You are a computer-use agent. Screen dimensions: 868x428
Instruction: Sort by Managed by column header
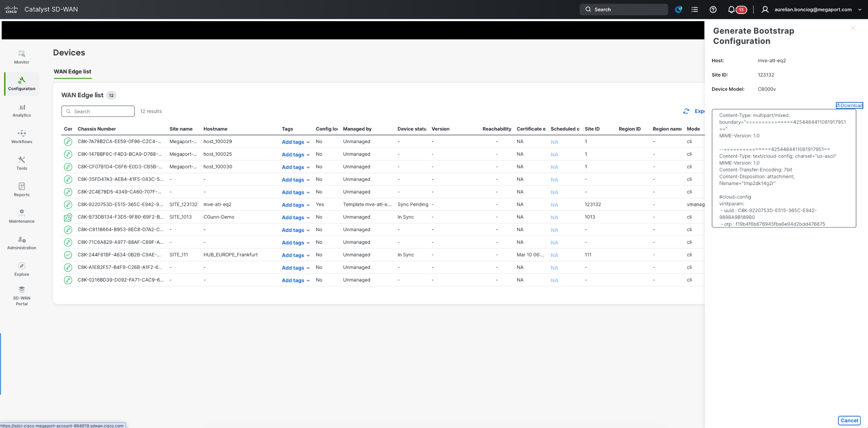[x=357, y=129]
